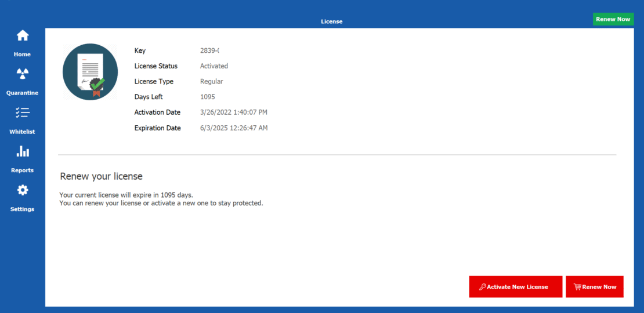Open Quarantine via the radiation icon
This screenshot has width=644, height=313.
pos(23,74)
